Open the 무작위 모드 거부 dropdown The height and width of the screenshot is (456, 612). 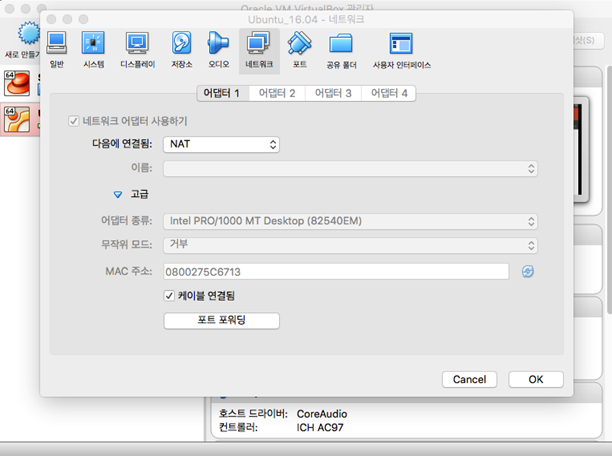[350, 245]
